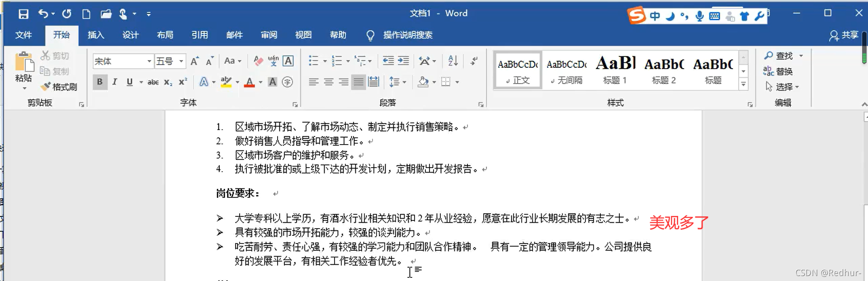This screenshot has width=868, height=281.
Task: Sort the paragraphs with the A-Z icon
Action: click(x=453, y=61)
